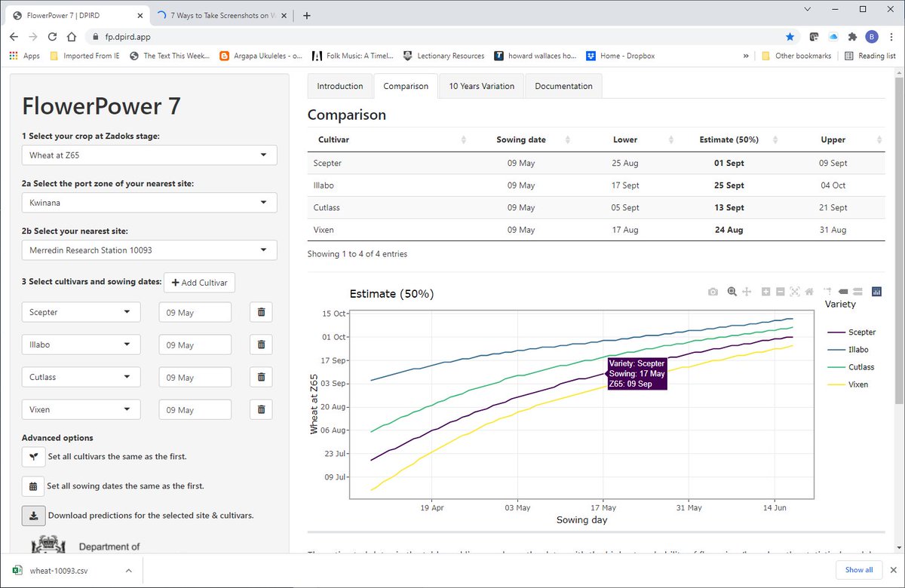
Task: Open the Apps shortcut in bookmarks bar
Action: (25, 56)
